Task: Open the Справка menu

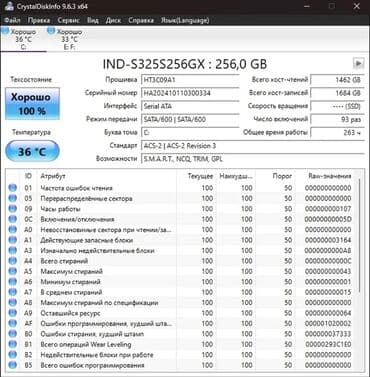Action: [141, 20]
